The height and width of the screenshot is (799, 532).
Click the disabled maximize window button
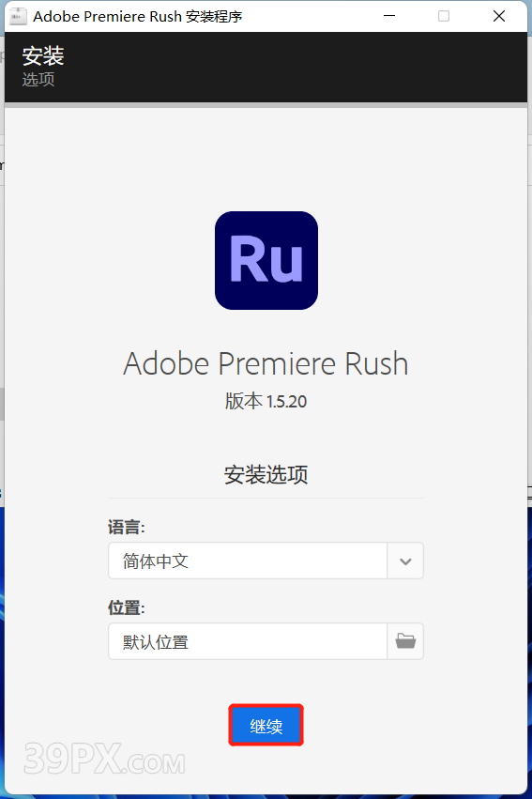pyautogui.click(x=444, y=16)
